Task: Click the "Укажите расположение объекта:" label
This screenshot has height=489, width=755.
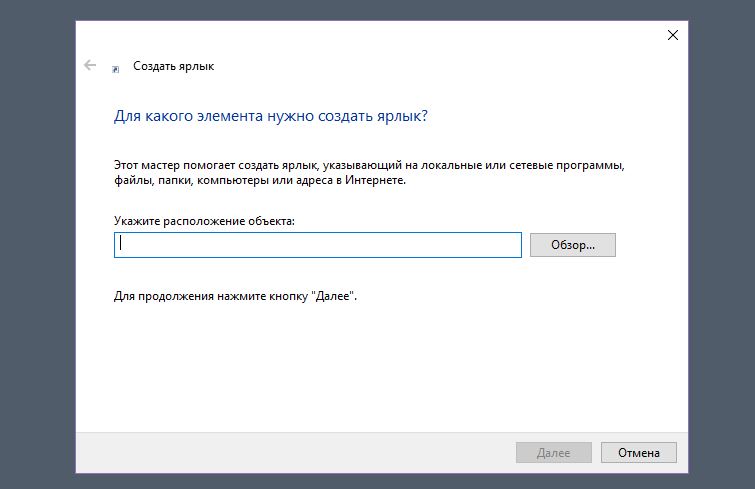Action: click(x=204, y=221)
